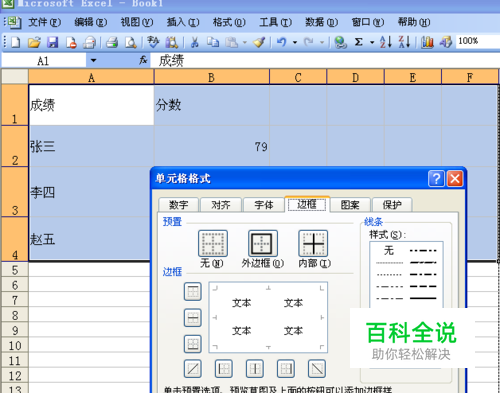The height and width of the screenshot is (393, 500).
Task: Click cell B1 containing 分数
Action: pos(212,105)
